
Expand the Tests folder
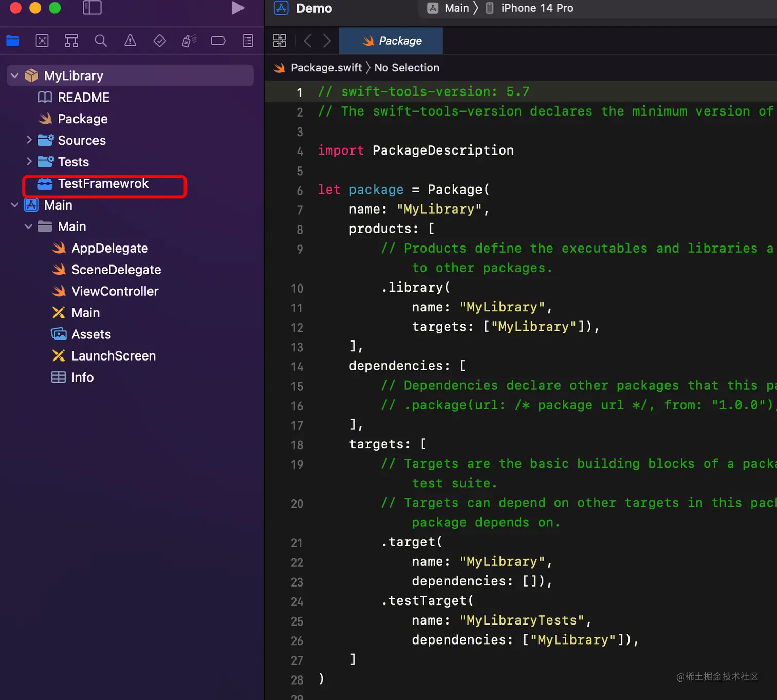[29, 161]
